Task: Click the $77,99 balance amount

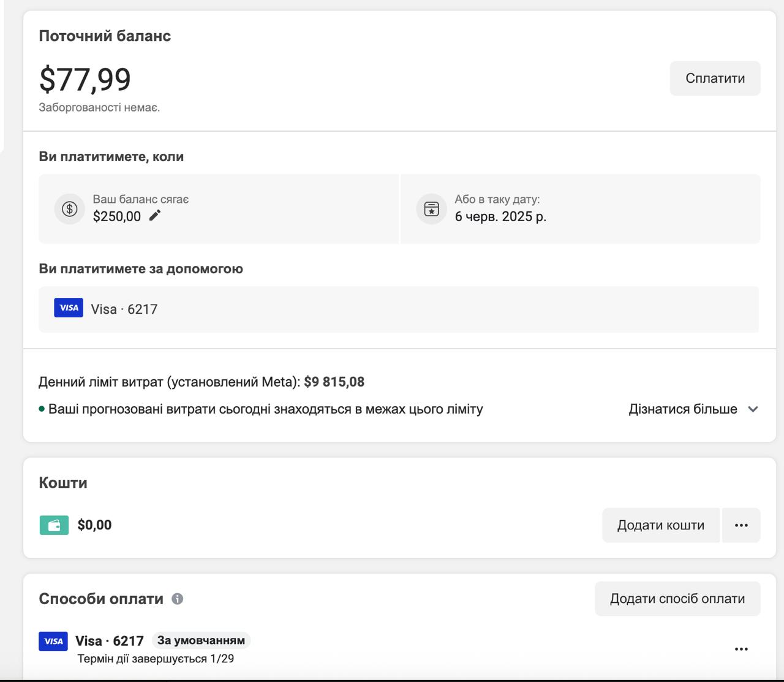Action: [85, 79]
